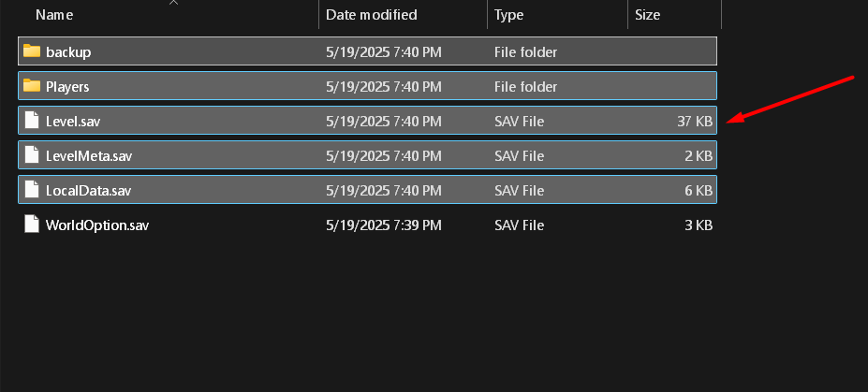This screenshot has height=392, width=868.
Task: Click the LevelMeta.sav modified date
Action: click(384, 155)
